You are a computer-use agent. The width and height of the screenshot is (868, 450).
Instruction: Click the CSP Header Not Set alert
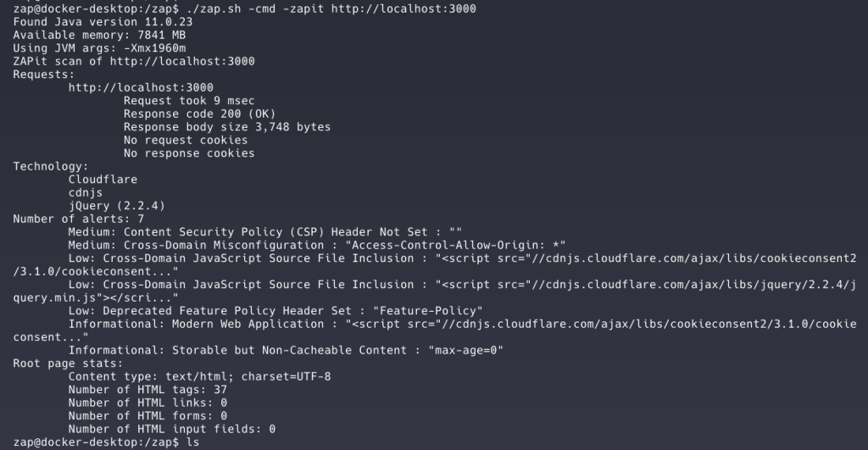[265, 232]
